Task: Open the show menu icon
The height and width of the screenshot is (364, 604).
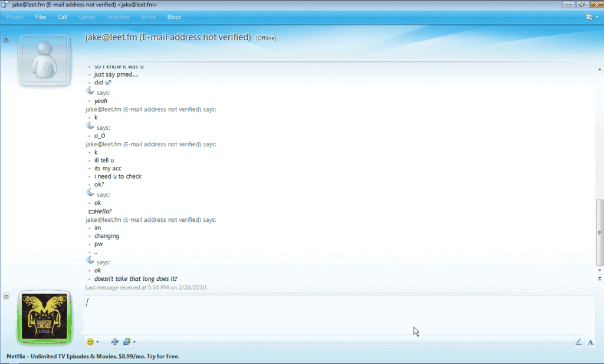Action: coord(589,17)
